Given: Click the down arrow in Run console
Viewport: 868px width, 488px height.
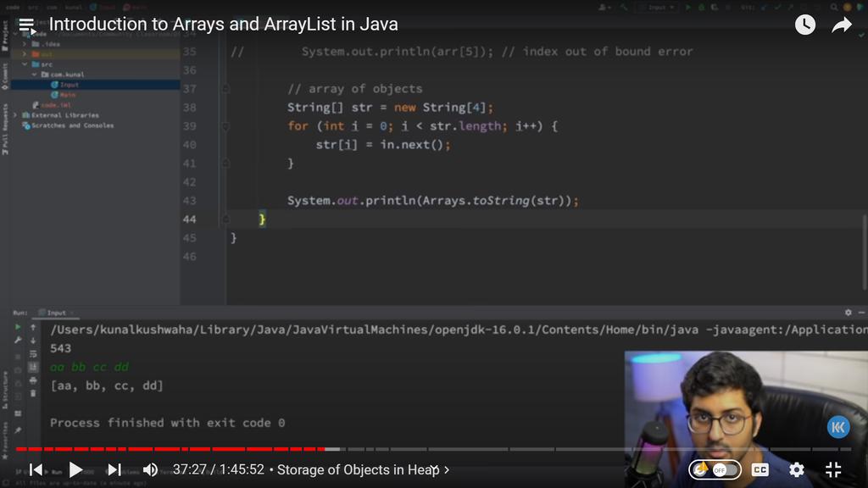Looking at the screenshot, I should (33, 341).
